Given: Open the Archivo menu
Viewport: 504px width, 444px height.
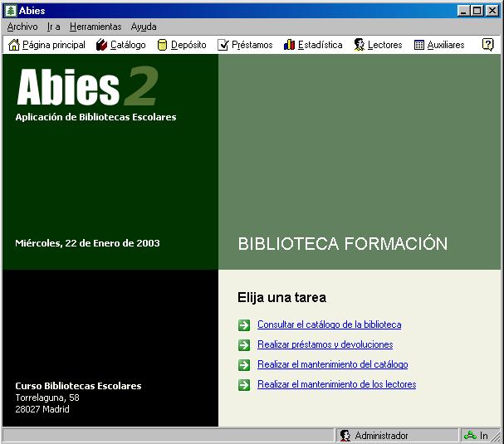Looking at the screenshot, I should tap(22, 27).
